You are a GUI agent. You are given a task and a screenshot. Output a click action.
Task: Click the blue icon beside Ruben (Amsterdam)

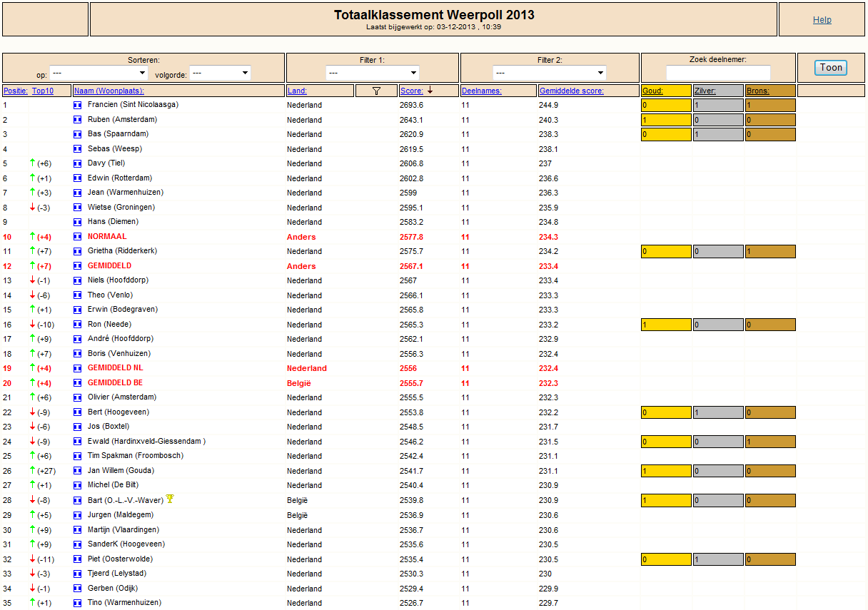point(78,120)
